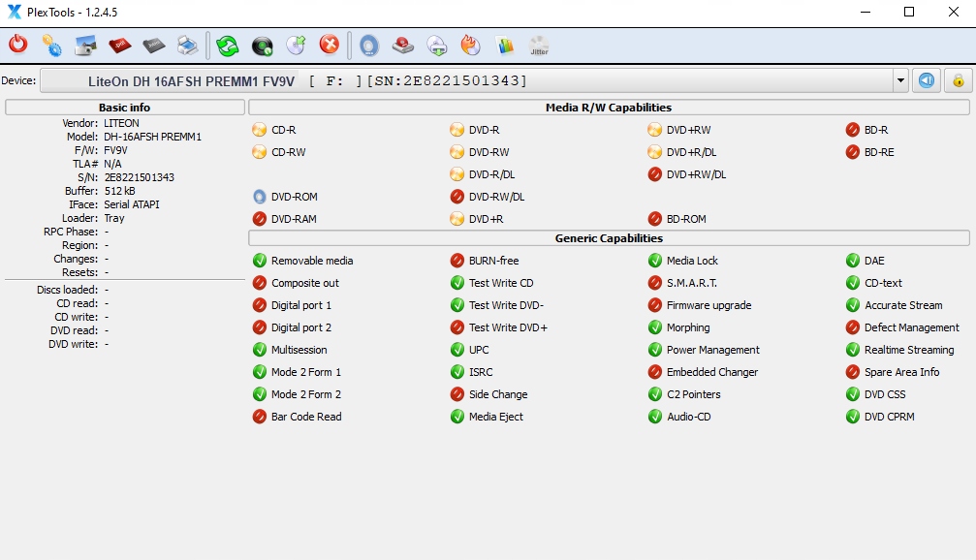
Task: Select the Media Eject capability text
Action: [496, 417]
